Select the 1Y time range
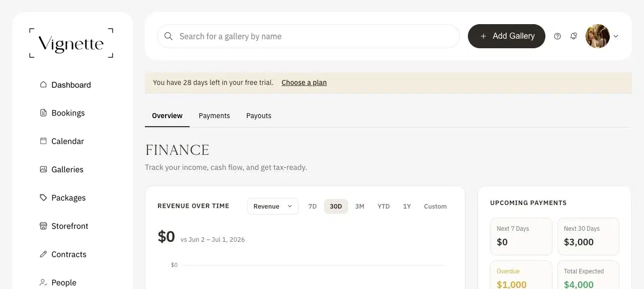 click(x=407, y=206)
